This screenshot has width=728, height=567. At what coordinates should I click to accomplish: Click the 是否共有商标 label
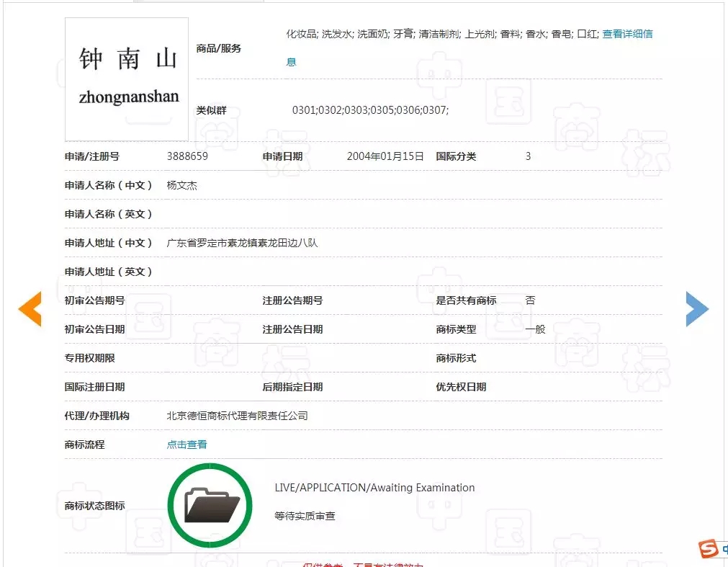[x=466, y=300]
